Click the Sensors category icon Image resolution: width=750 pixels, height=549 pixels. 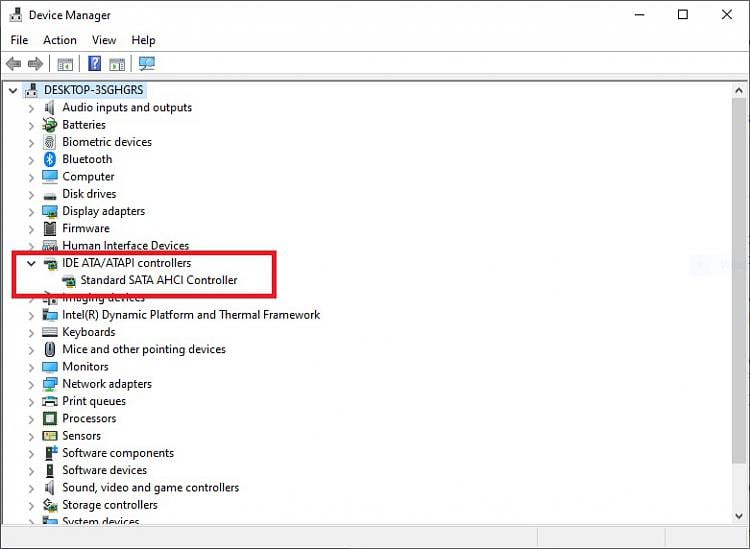(50, 436)
